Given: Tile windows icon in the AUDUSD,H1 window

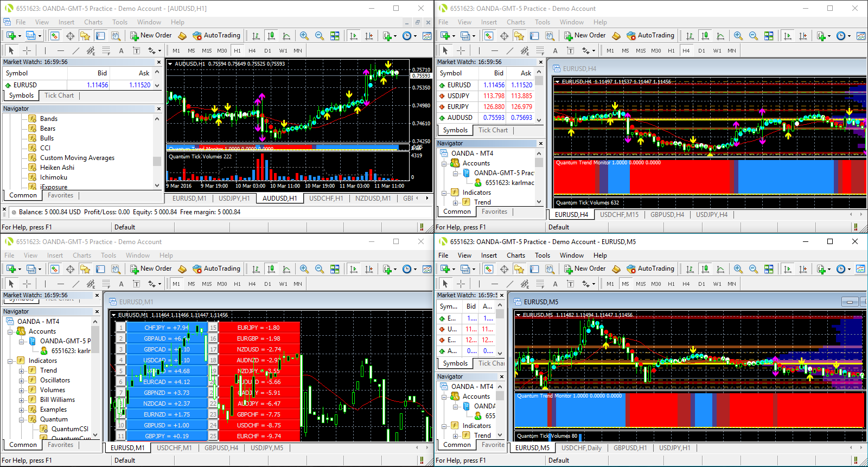Looking at the screenshot, I should 335,36.
